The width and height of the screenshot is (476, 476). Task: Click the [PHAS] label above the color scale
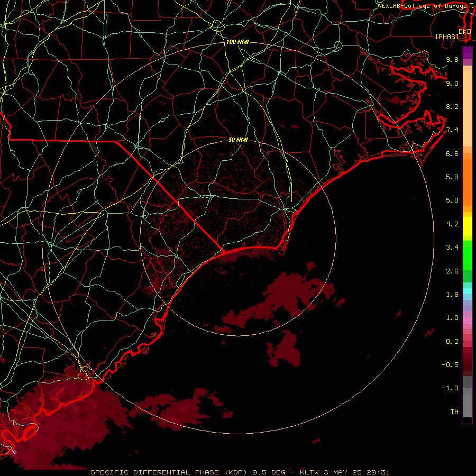[447, 36]
